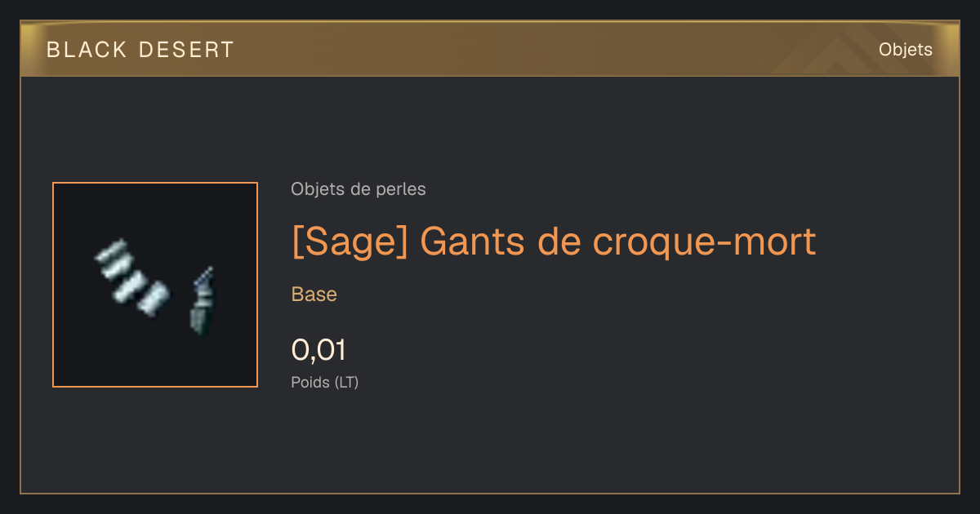
Task: Open the Objets section in header
Action: (905, 50)
